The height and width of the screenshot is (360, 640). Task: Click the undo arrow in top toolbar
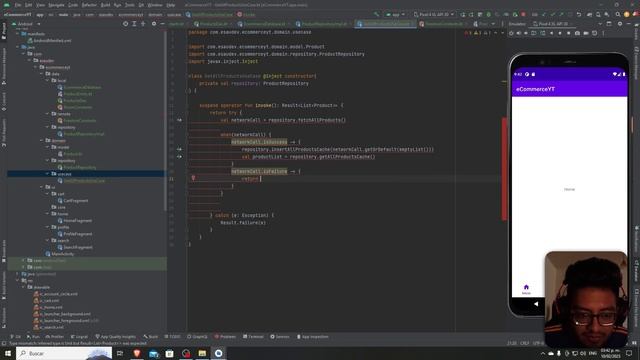[578, 14]
